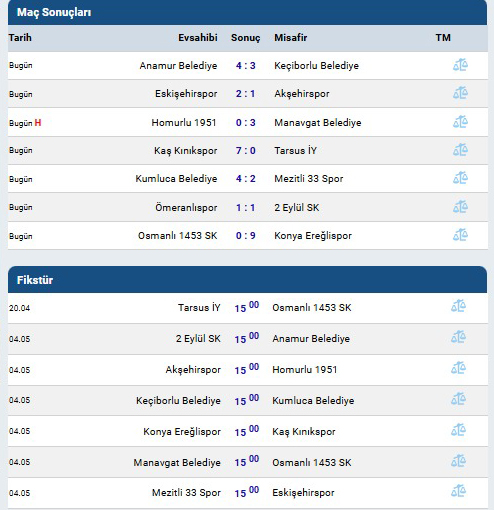Click Eskişehirspor in the last fixture row
Image resolution: width=494 pixels, height=510 pixels.
[303, 493]
